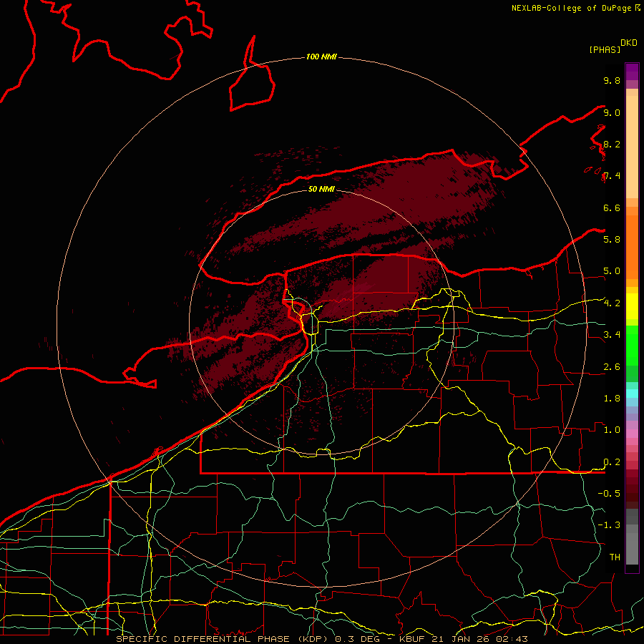Click the 2.6 value on the scale
This screenshot has height=644, width=644.
612,366
